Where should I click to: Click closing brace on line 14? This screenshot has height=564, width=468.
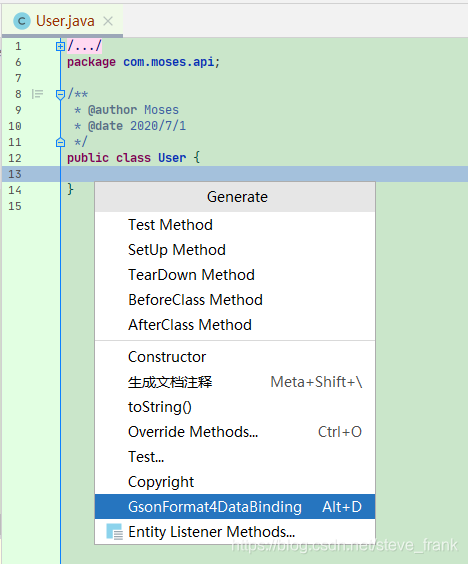point(71,189)
